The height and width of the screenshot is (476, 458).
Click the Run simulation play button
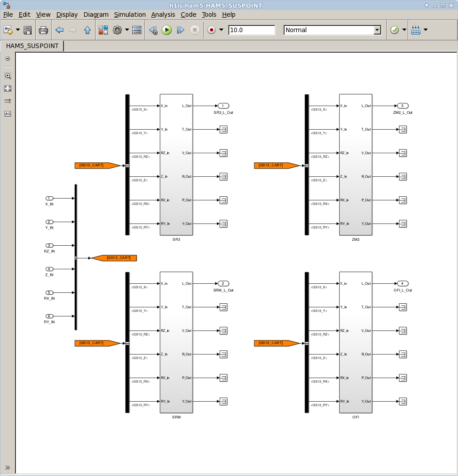167,30
